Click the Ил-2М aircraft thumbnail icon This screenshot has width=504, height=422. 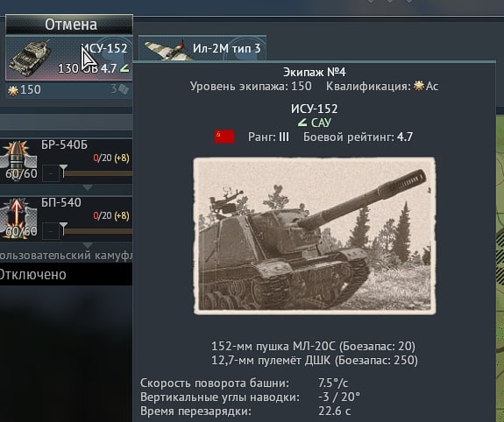tap(167, 50)
